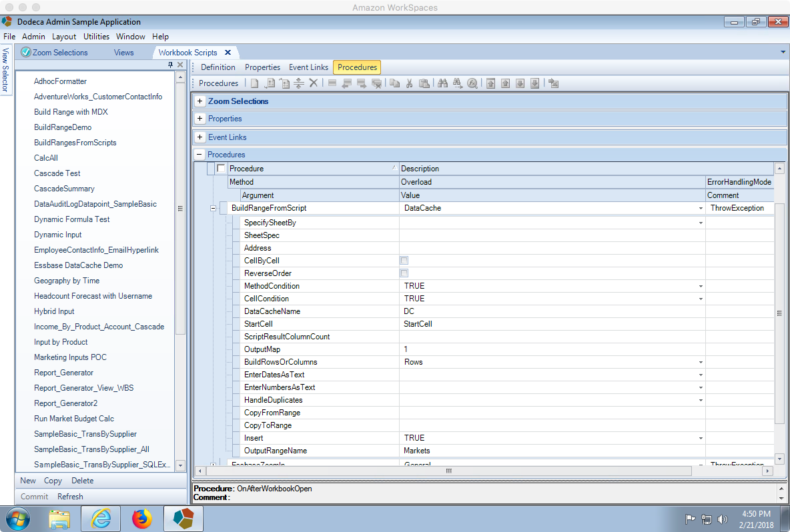Open the SpecifySheetBy value dropdown
The height and width of the screenshot is (532, 790).
tap(701, 223)
